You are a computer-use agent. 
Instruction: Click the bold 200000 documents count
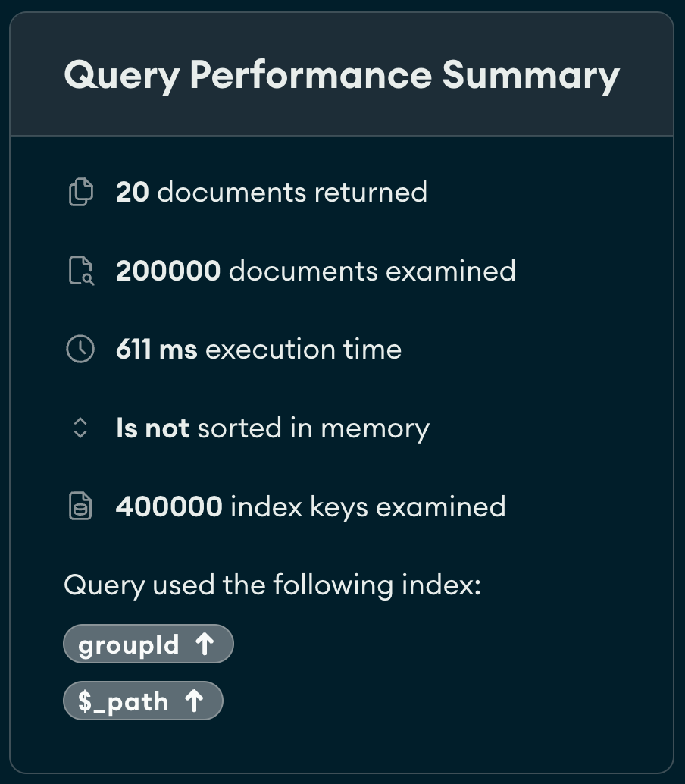point(168,271)
